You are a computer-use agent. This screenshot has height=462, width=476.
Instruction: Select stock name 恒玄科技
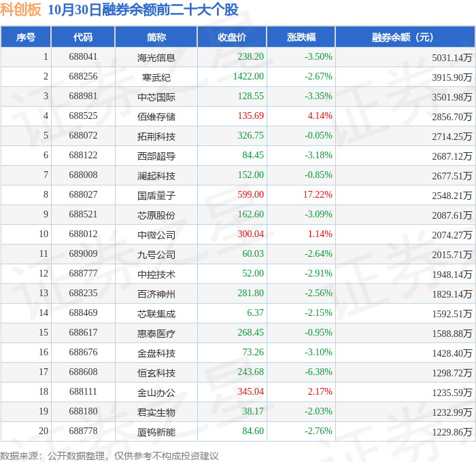click(156, 373)
